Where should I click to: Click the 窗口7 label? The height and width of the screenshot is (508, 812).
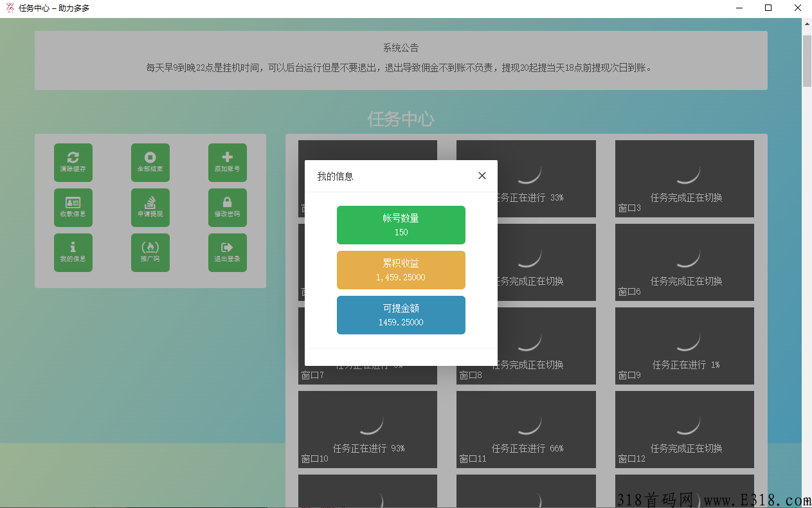coord(312,376)
